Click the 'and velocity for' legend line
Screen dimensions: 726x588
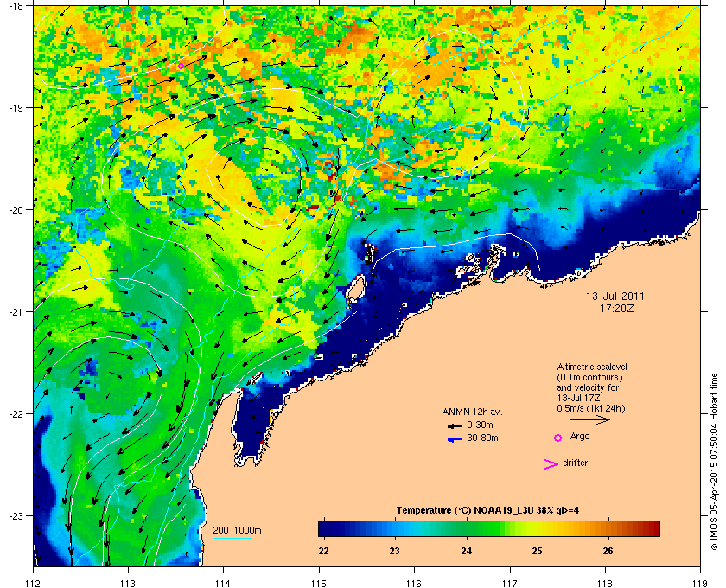588,387
